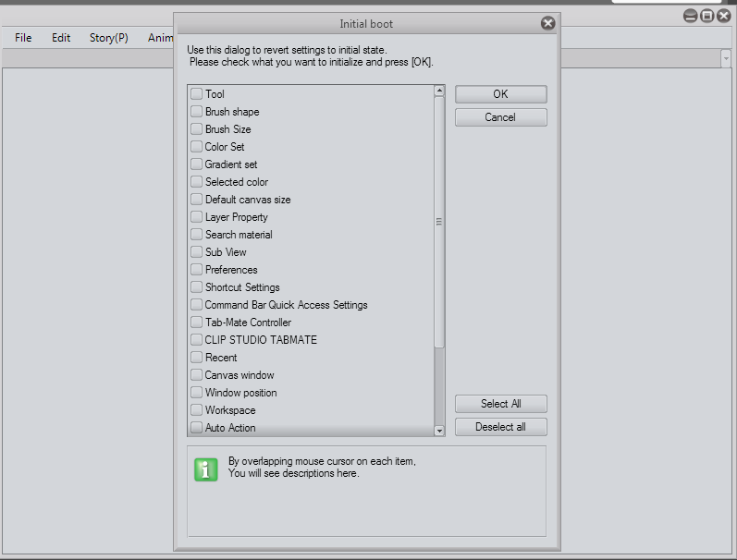Check the Search material checkbox
Screen dimensions: 737x560
[x=196, y=235]
